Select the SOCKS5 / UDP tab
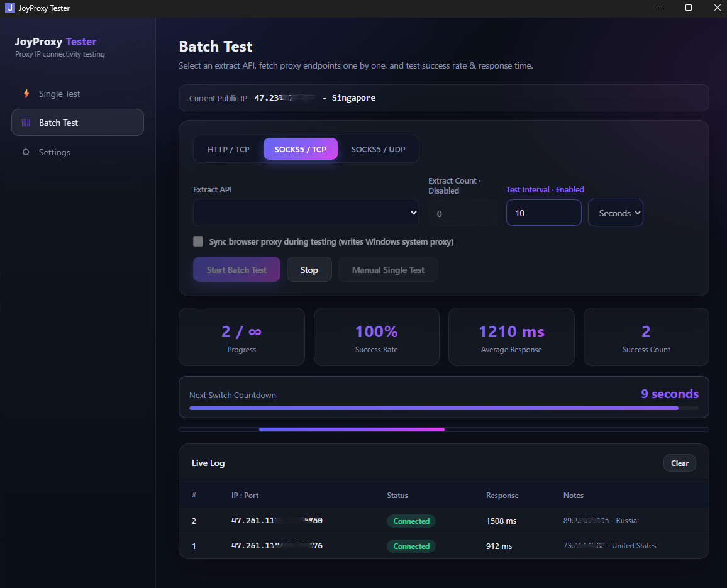727x588 pixels. [378, 149]
